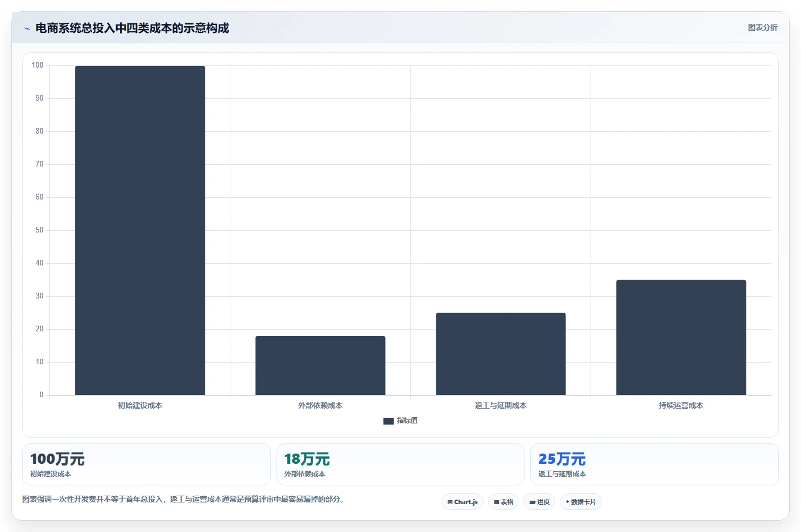Click the 持续运营成本 x-axis label
Screen dimensions: 801x532
click(681, 405)
